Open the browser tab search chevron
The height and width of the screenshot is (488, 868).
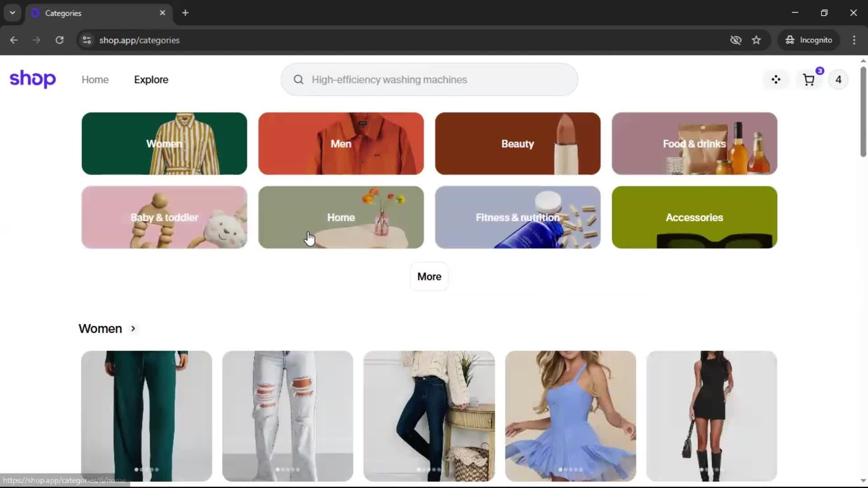pos(12,13)
